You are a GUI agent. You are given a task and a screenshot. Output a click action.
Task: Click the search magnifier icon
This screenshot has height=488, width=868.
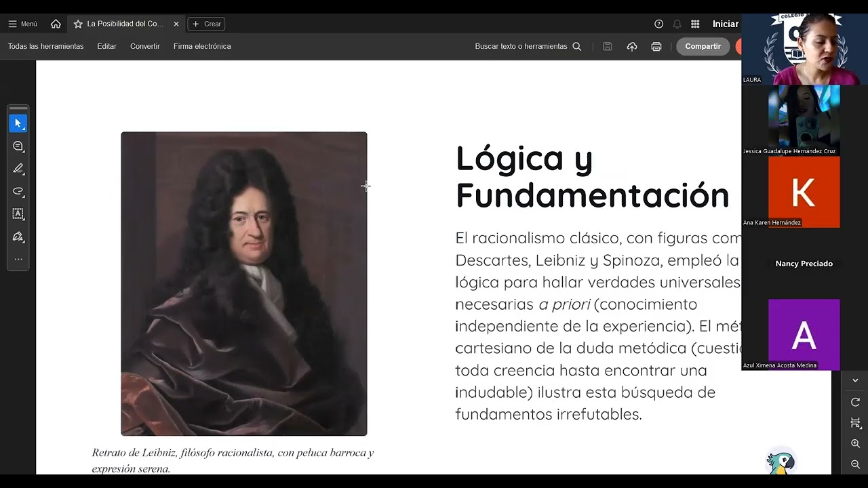point(577,46)
